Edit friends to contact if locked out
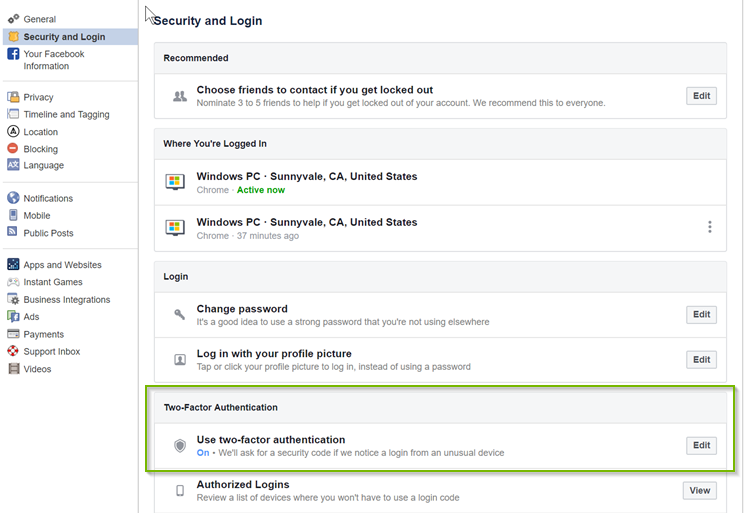Viewport: 750px width, 513px height. [701, 96]
